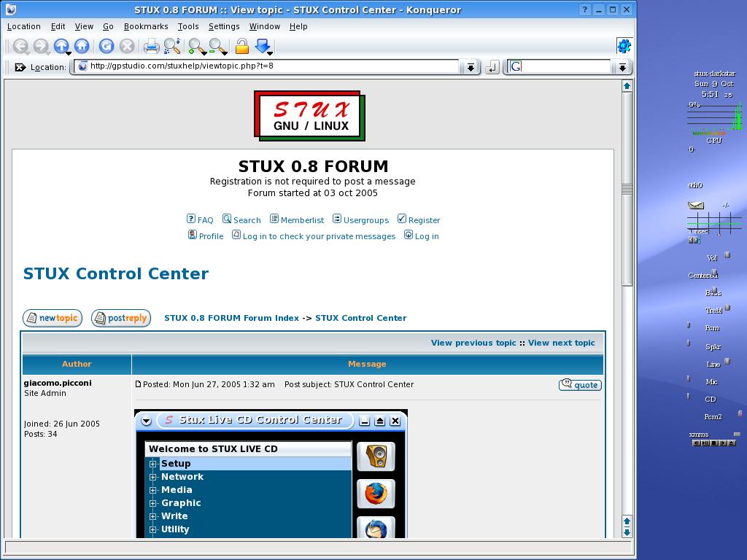Screen dimensions: 747x560
Task: Open the FAQ link
Action: coord(205,220)
